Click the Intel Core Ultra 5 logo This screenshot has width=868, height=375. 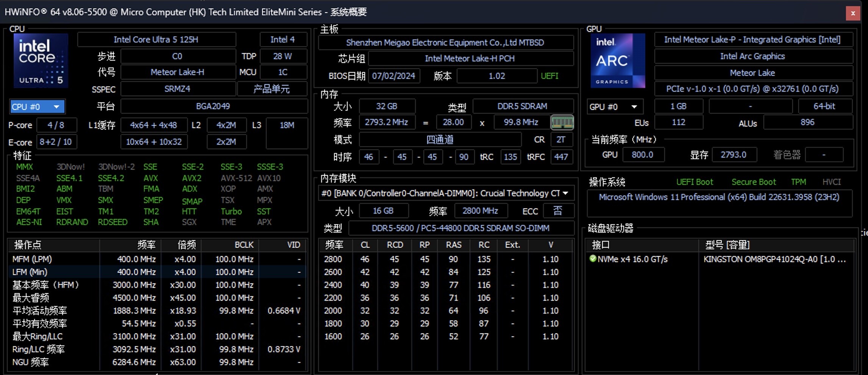(41, 61)
